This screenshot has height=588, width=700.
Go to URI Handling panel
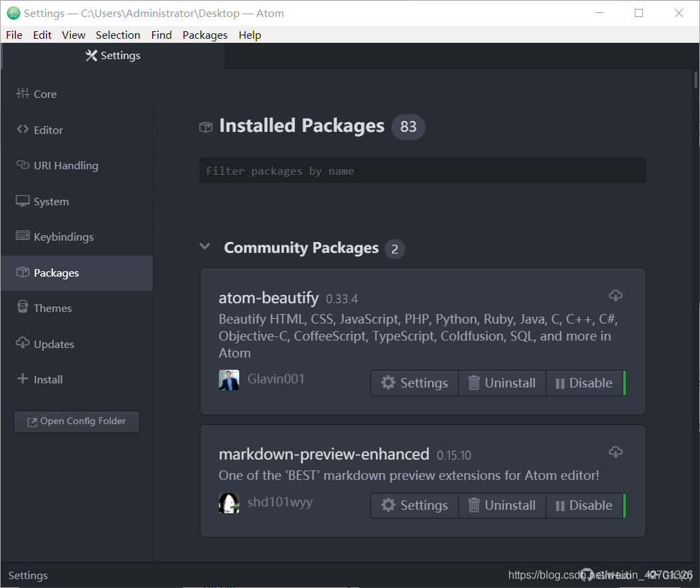[x=77, y=166]
